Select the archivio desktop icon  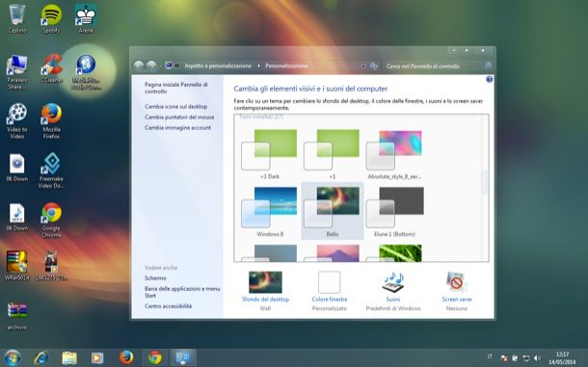click(x=17, y=316)
